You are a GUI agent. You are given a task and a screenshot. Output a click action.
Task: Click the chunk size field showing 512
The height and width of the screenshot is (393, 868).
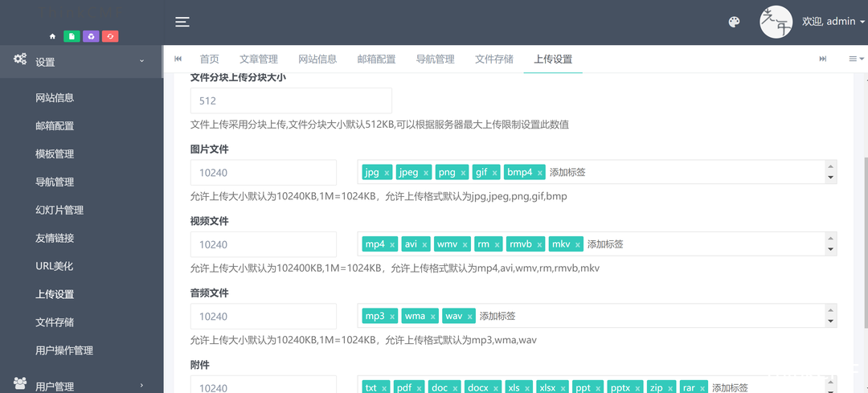[291, 100]
